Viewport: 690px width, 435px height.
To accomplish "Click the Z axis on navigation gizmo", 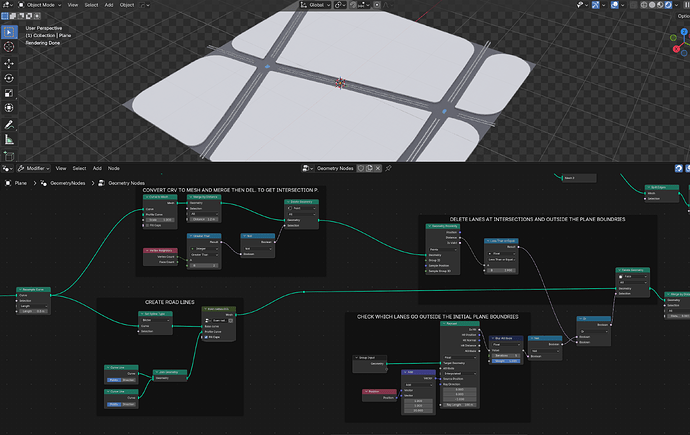I will click(684, 32).
